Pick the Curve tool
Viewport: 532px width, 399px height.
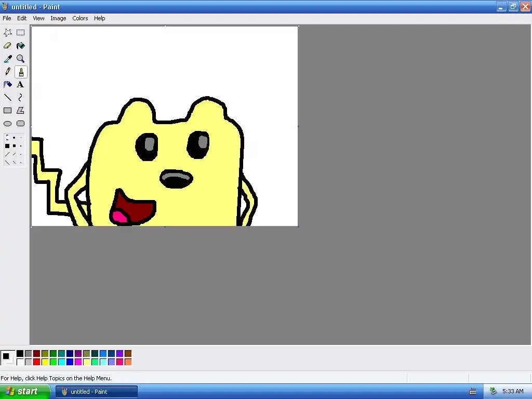tap(21, 98)
